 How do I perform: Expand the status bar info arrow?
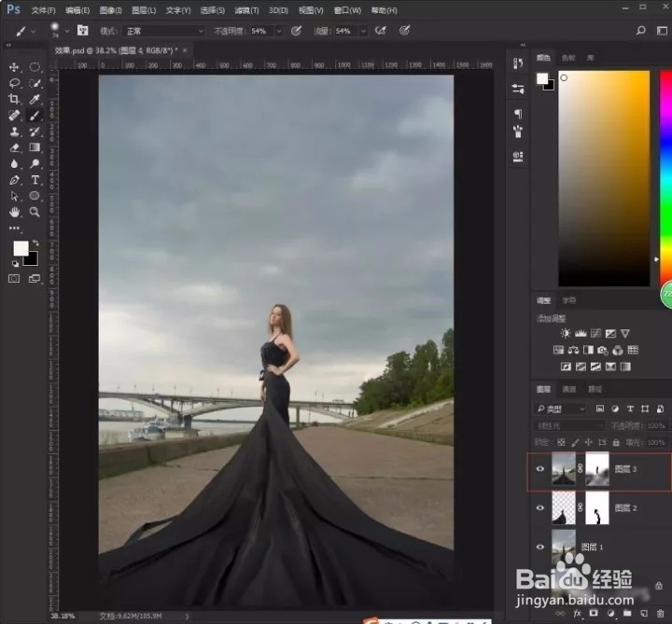click(187, 617)
